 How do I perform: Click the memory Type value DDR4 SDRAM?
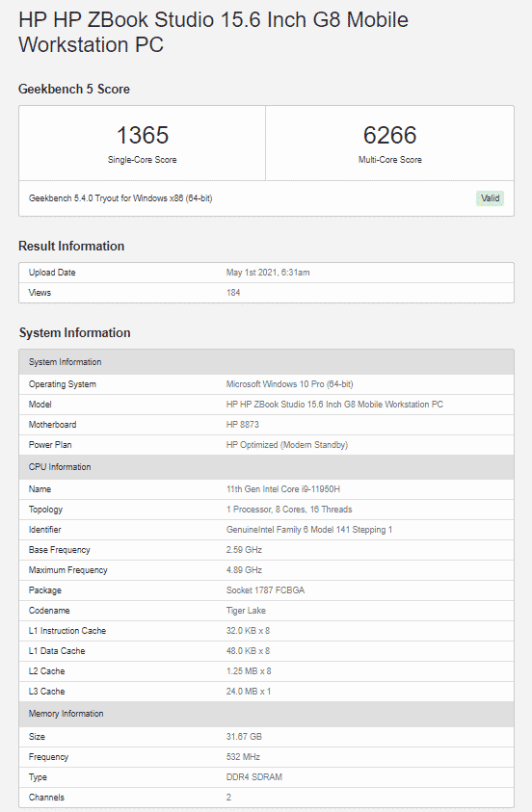(x=253, y=776)
